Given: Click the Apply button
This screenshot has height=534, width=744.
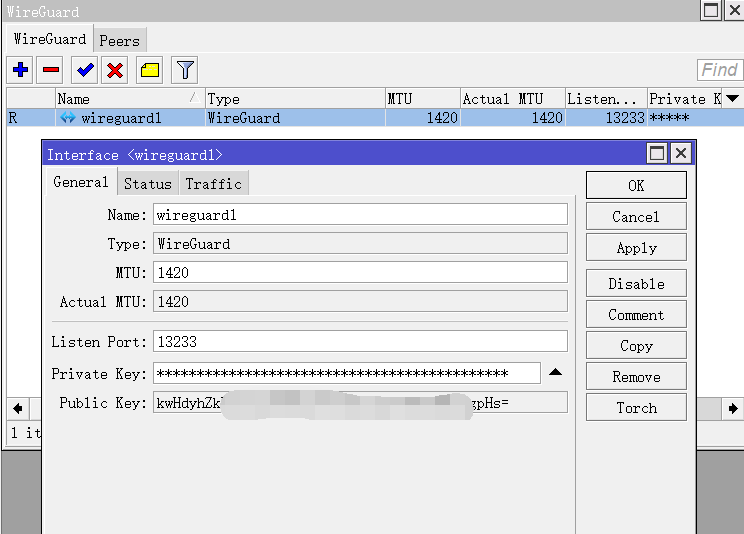Looking at the screenshot, I should [x=636, y=248].
